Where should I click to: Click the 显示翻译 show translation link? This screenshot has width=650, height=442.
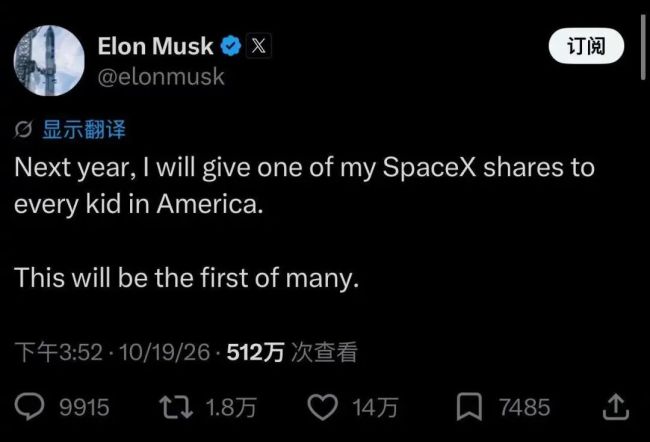84,129
